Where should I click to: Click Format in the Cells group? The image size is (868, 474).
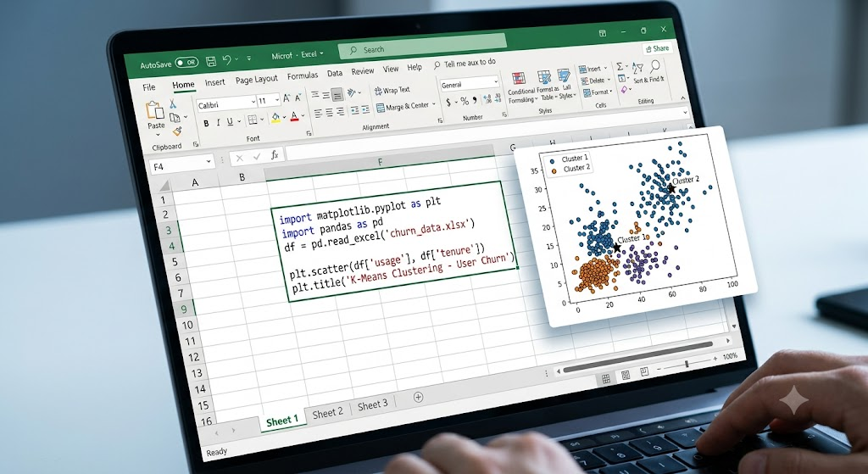pos(598,92)
